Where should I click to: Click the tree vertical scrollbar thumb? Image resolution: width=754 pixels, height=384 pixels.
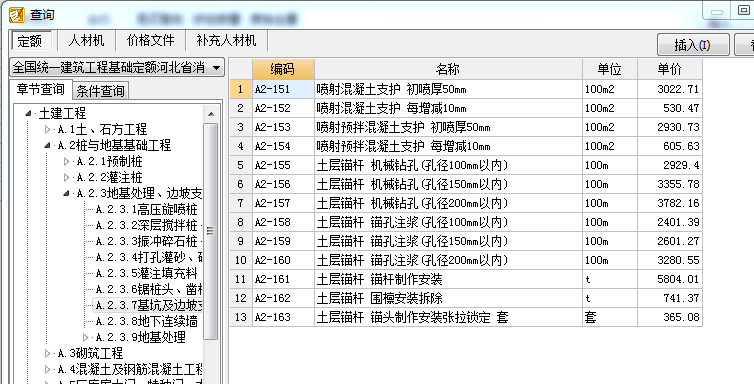(x=211, y=231)
